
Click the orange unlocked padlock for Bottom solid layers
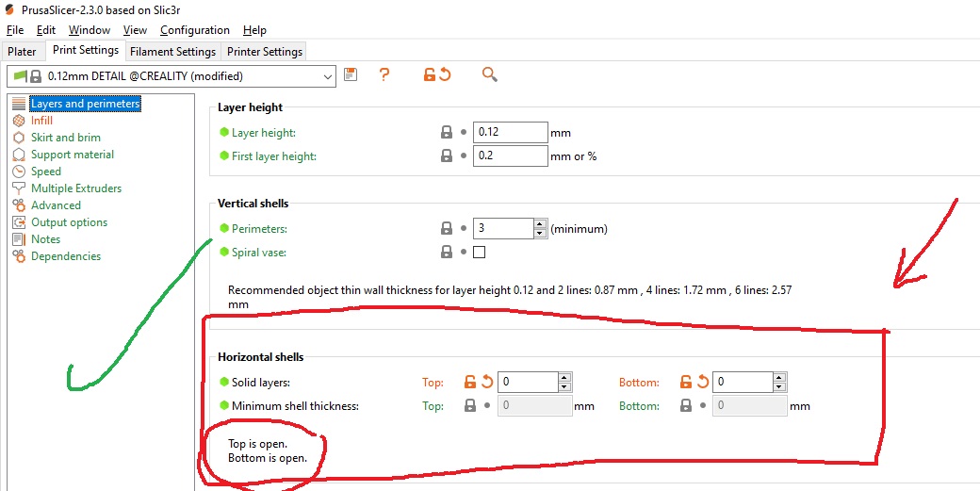[686, 382]
